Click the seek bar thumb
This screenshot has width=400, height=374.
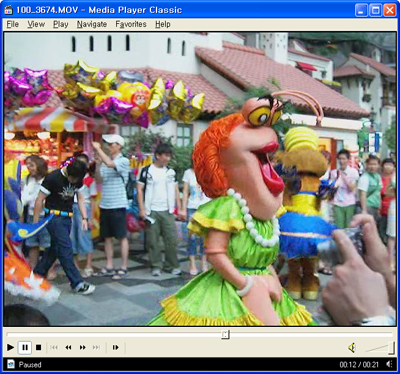click(225, 334)
